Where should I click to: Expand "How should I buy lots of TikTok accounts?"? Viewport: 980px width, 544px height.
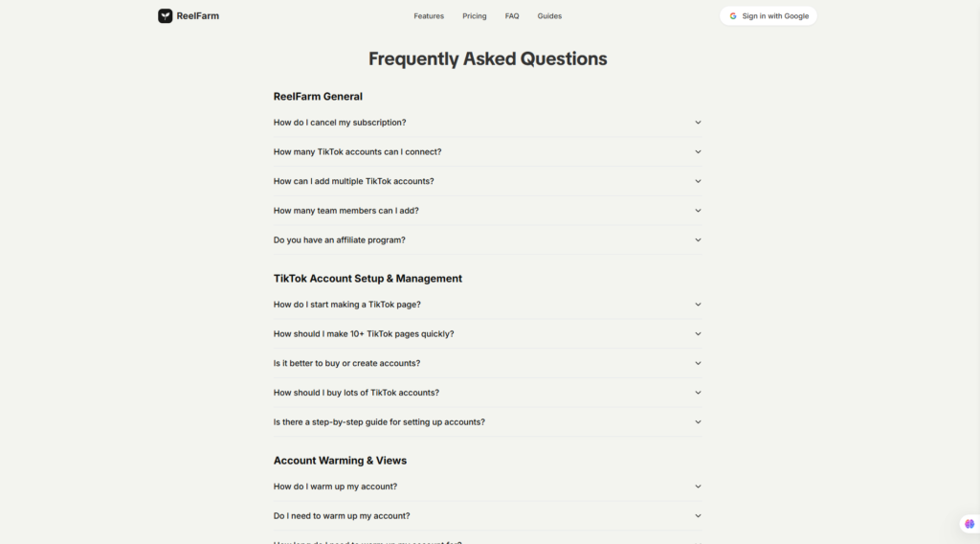pos(487,393)
